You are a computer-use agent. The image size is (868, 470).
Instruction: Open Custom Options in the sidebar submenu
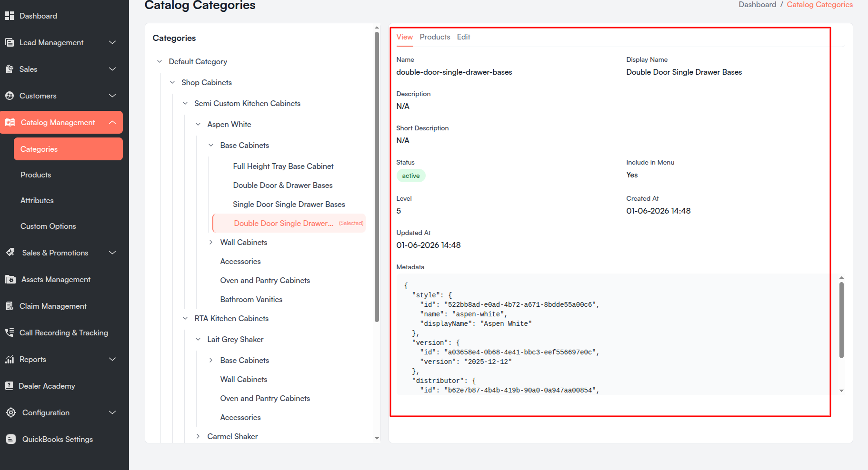(48, 226)
